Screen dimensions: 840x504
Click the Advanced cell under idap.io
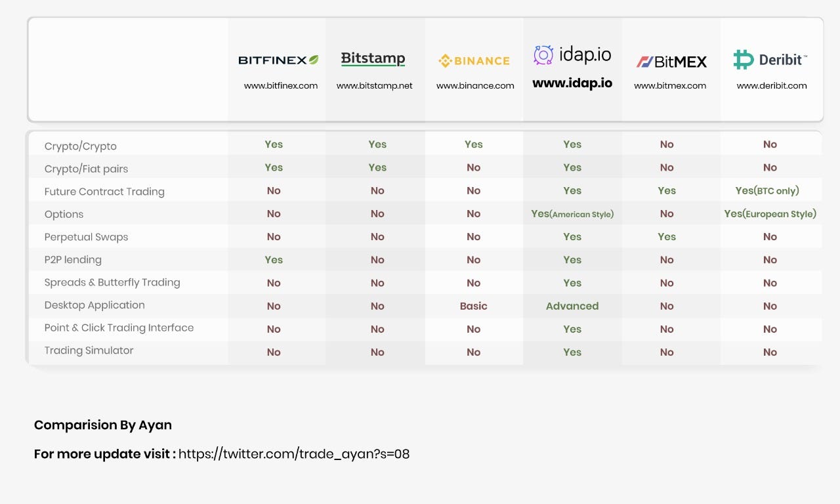click(x=572, y=306)
